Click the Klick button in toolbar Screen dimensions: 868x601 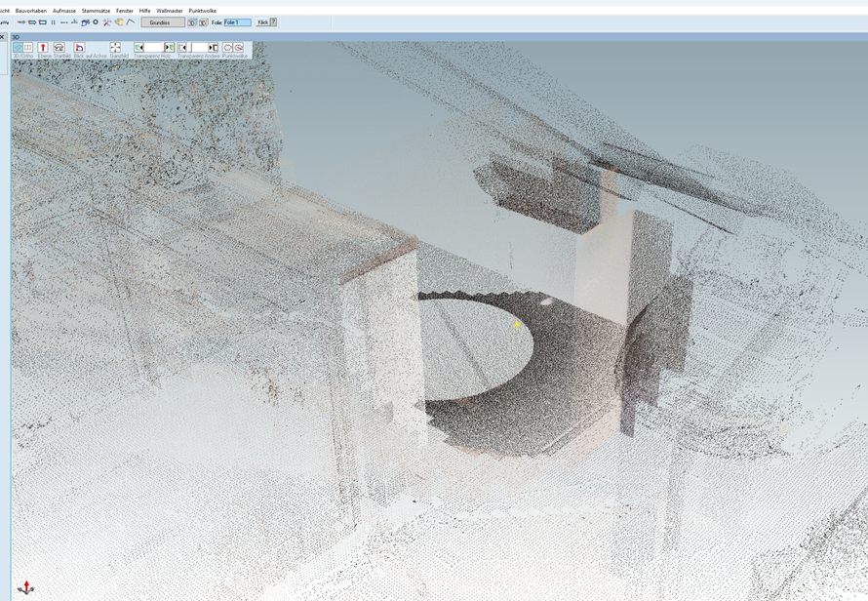coord(263,22)
